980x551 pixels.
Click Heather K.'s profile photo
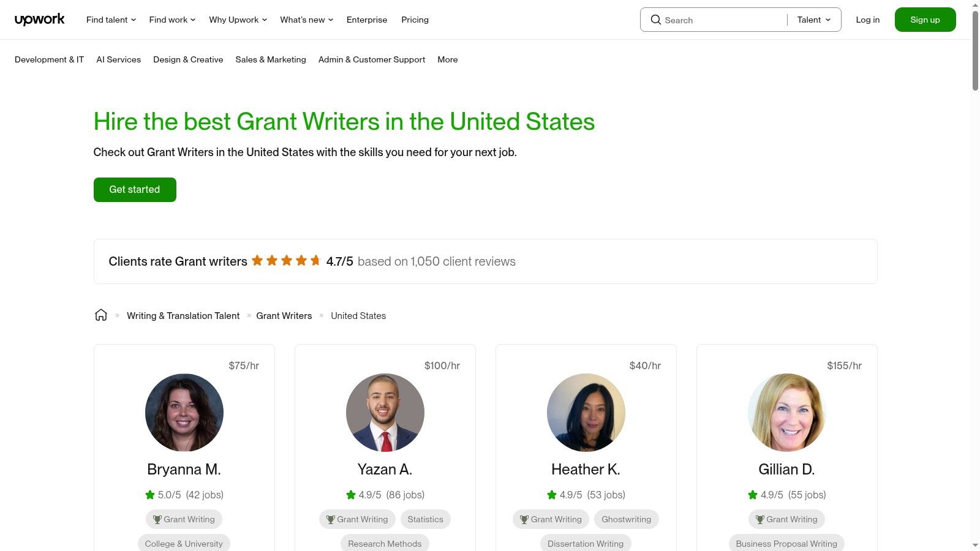tap(586, 413)
